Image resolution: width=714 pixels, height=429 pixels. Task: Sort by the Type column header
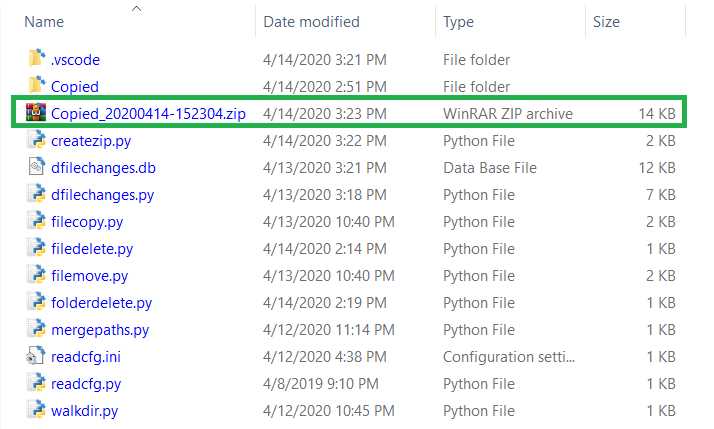pyautogui.click(x=459, y=22)
